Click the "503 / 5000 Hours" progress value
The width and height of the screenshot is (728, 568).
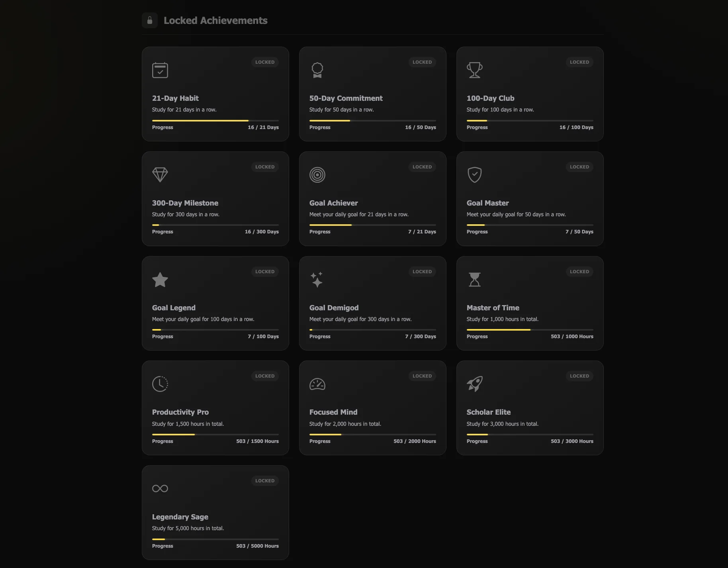[x=257, y=546]
